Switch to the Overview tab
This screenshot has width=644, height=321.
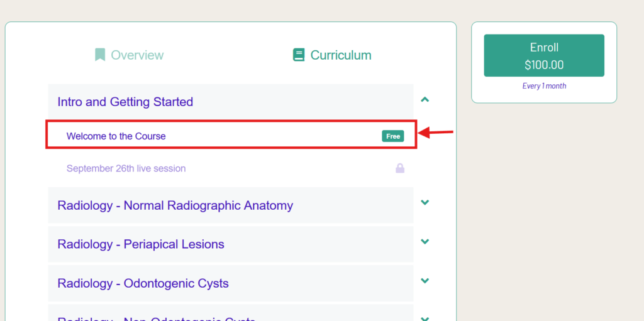[x=136, y=55]
